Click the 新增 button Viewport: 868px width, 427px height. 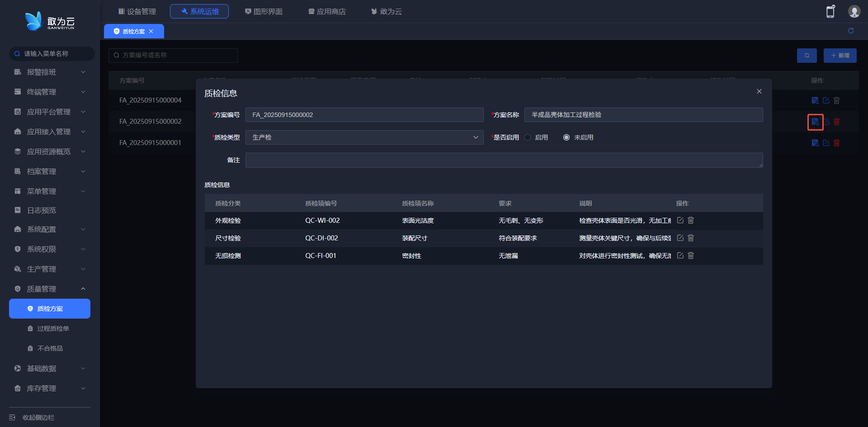tap(840, 56)
